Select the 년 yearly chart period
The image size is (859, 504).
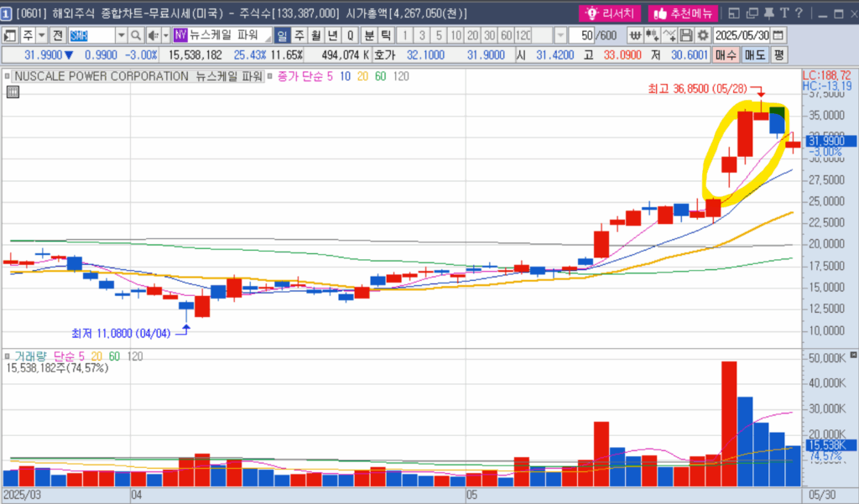pyautogui.click(x=333, y=35)
